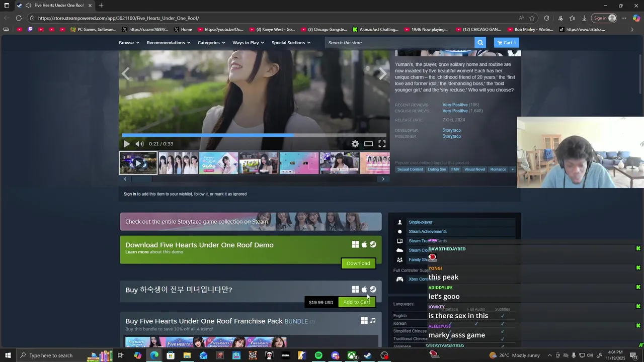The image size is (644, 362).
Task: Focus the Search the store field
Action: tap(399, 43)
